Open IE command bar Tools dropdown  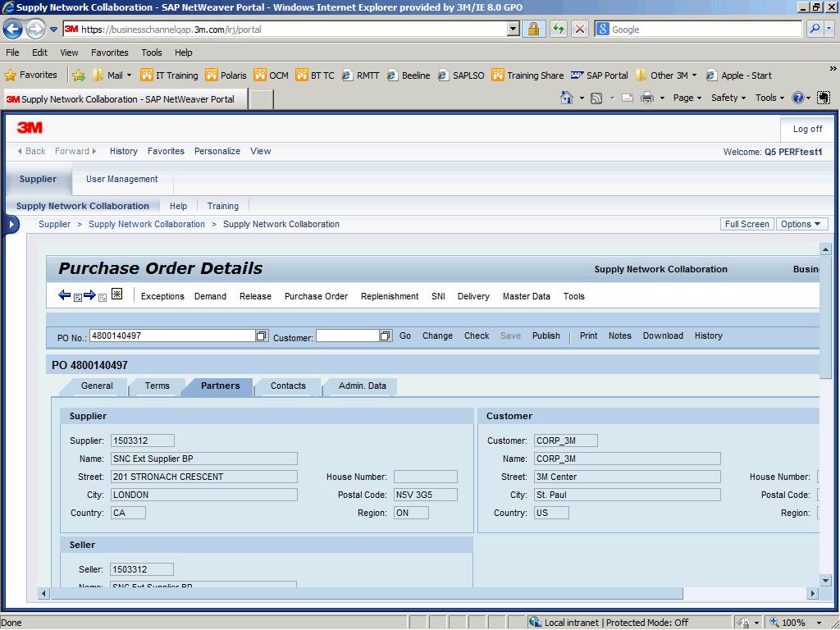[769, 98]
